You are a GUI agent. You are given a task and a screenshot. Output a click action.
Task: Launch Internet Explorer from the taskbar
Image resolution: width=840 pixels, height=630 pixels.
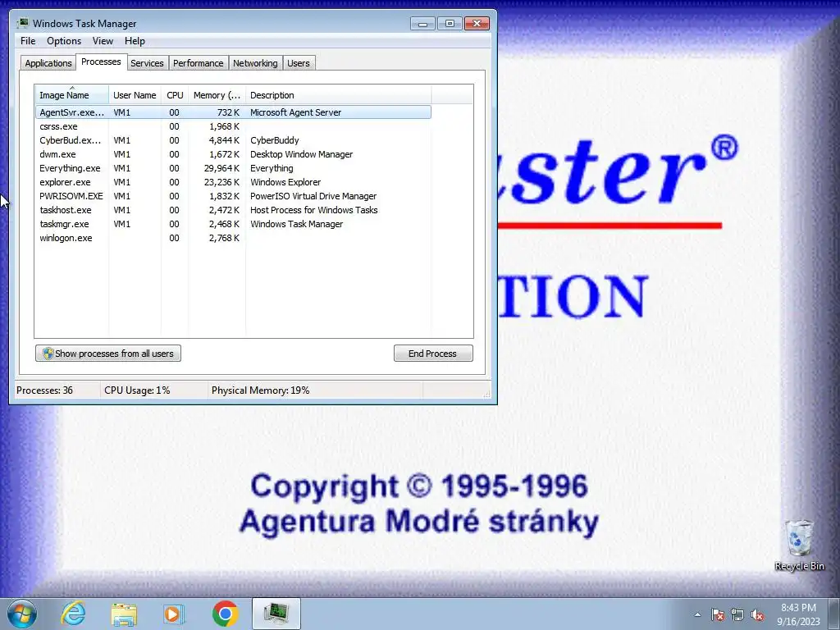pos(73,614)
